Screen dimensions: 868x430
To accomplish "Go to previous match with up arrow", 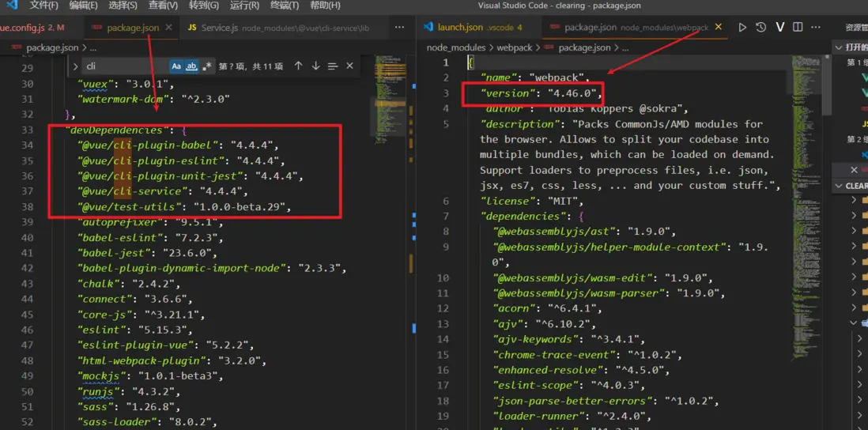I will (298, 66).
